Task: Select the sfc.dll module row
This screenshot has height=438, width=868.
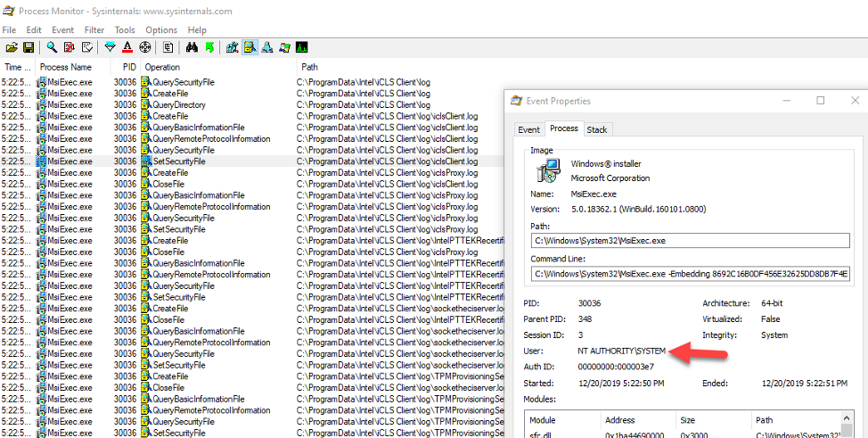Action: (x=682, y=434)
